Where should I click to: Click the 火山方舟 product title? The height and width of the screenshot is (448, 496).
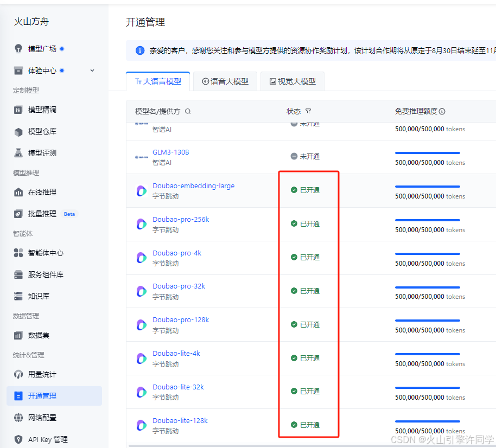[31, 22]
